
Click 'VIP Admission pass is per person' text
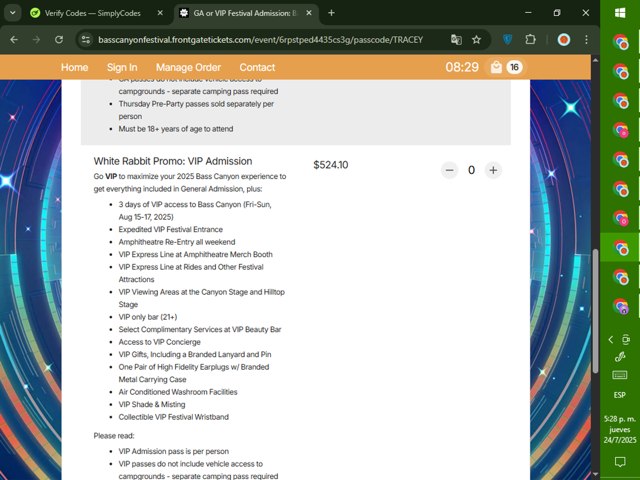(173, 451)
